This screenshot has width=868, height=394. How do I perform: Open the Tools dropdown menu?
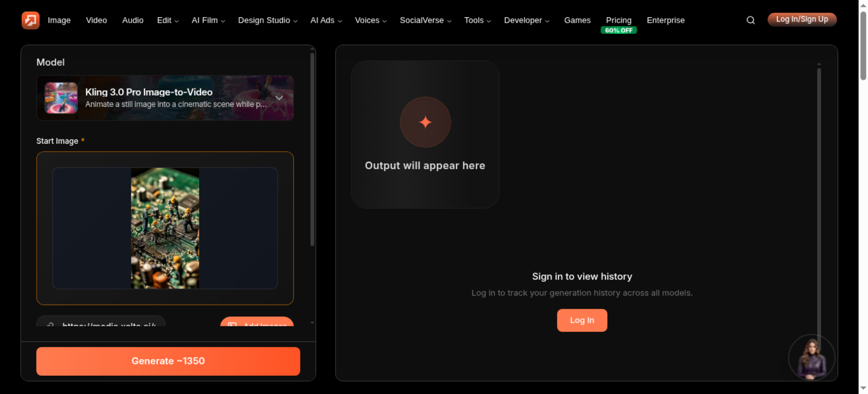click(477, 20)
